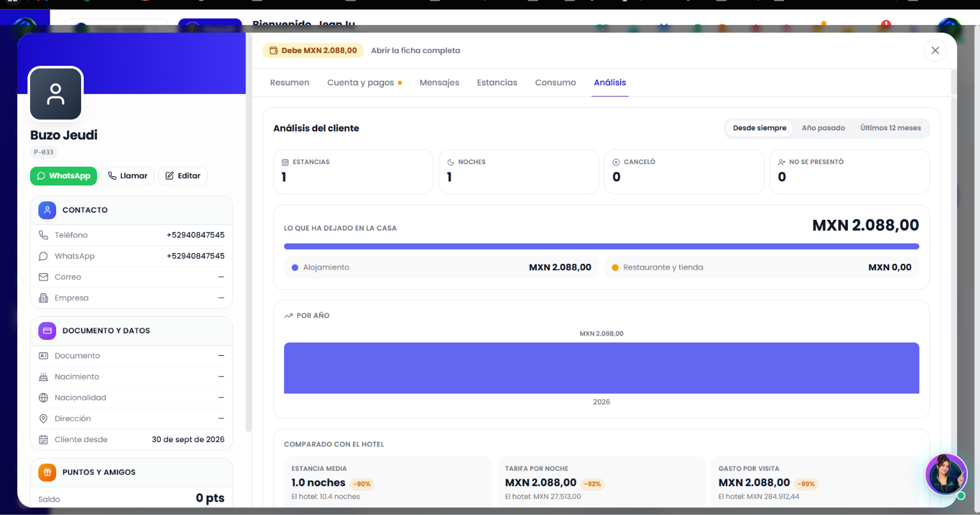Go to the Mensajes tab
980x515 pixels.
[x=439, y=82]
